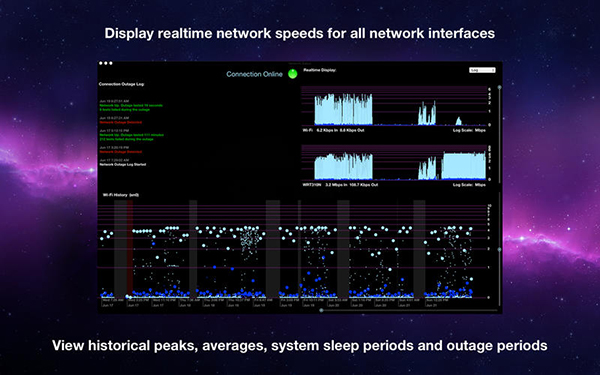This screenshot has width=600, height=375.
Task: Click the Realtime Display vertical slider handle
Action: pos(499,87)
